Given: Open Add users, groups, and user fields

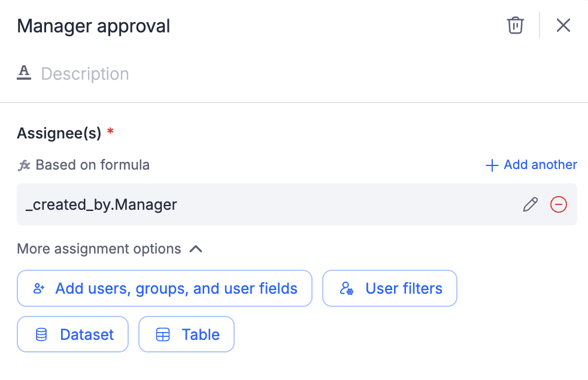Looking at the screenshot, I should [x=176, y=289].
